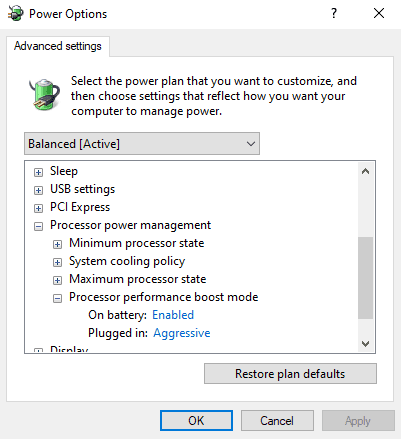Collapse Processor performance boost mode

tap(57, 298)
